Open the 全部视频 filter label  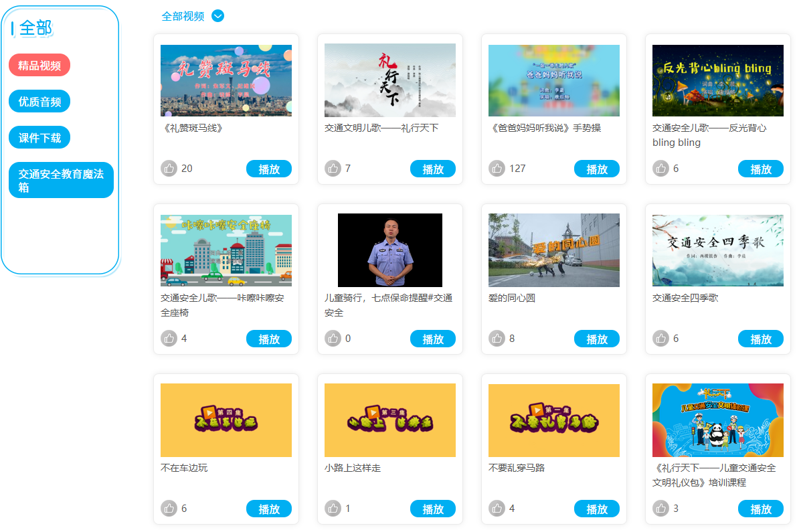click(183, 16)
